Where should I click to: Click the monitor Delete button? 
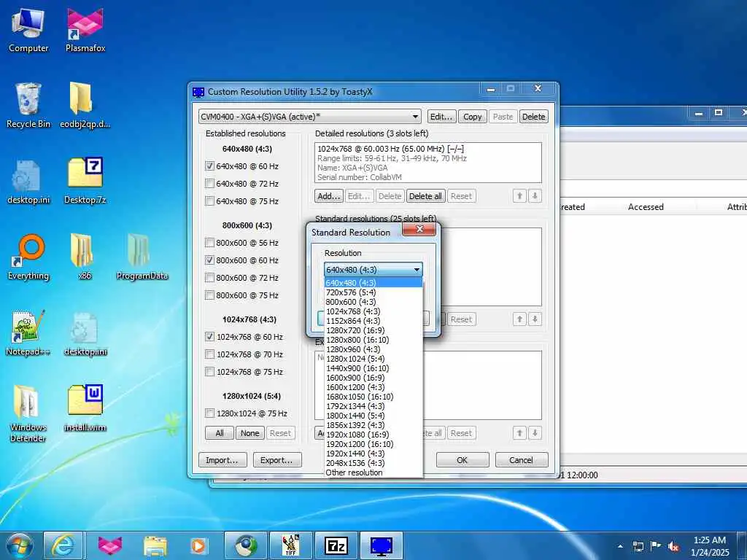(x=533, y=117)
